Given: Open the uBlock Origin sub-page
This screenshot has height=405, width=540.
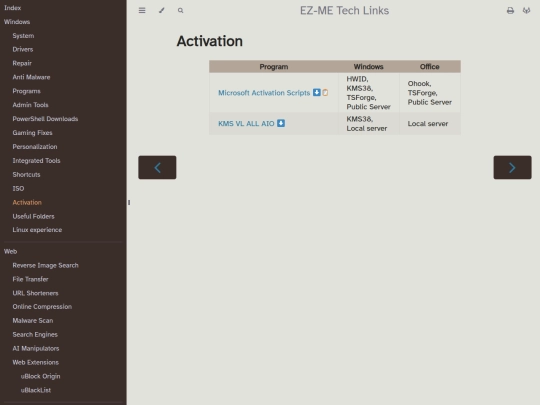Looking at the screenshot, I should pyautogui.click(x=40, y=376).
